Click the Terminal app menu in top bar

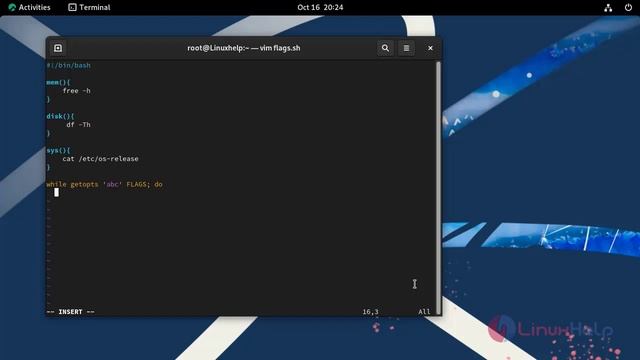tap(89, 7)
